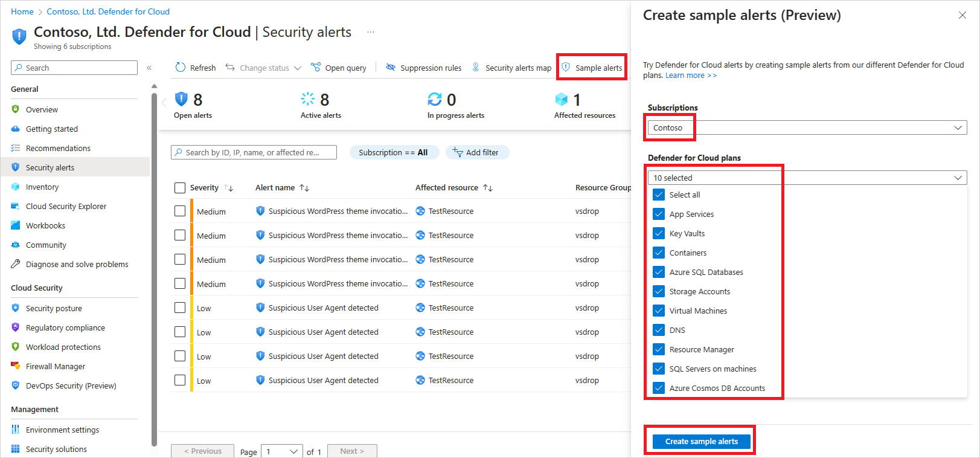
Task: Click the Home breadcrumb link
Action: (22, 11)
